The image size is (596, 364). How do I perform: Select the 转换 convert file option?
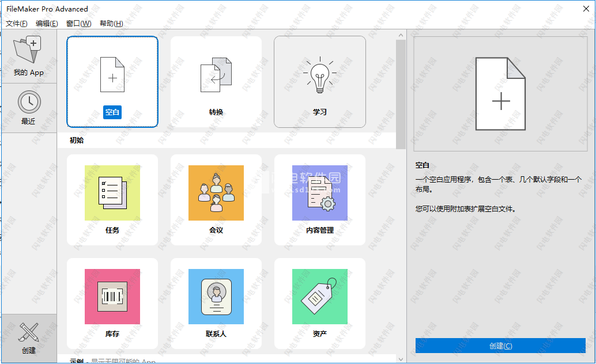click(x=216, y=82)
